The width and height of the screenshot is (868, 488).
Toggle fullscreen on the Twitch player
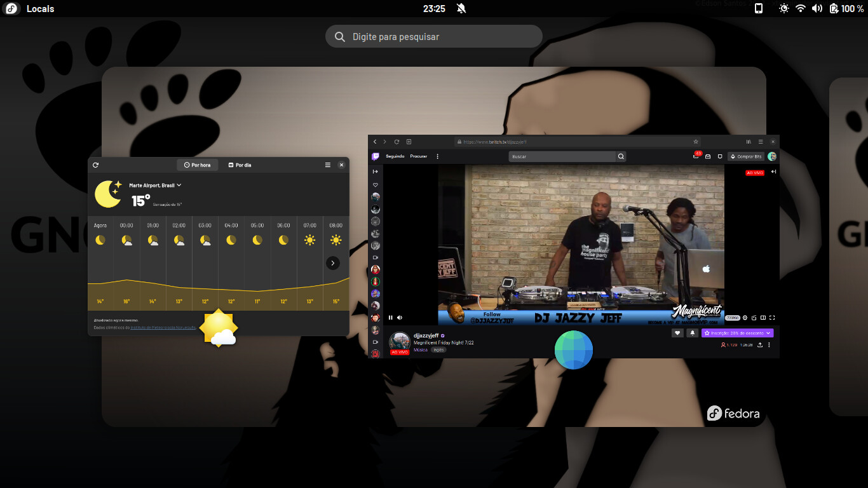click(x=772, y=318)
